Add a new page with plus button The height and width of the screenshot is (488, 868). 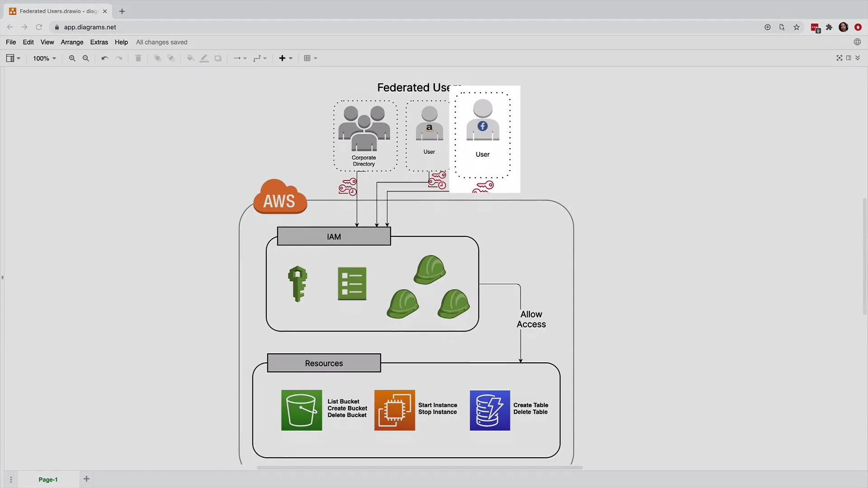click(86, 479)
